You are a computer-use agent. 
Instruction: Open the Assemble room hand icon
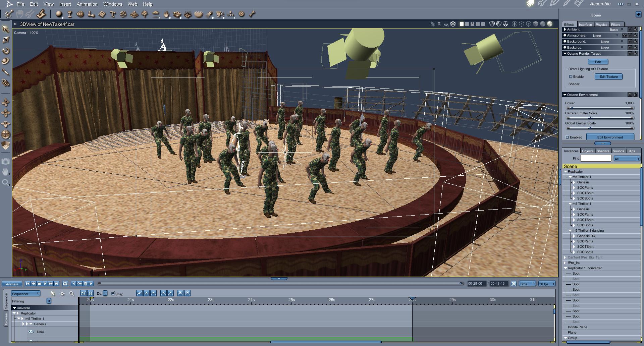point(530,4)
